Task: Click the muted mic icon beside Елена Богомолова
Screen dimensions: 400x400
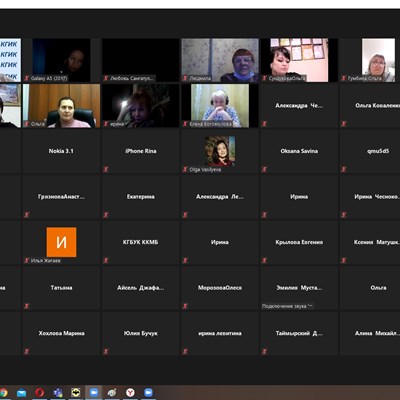Action: coord(185,124)
